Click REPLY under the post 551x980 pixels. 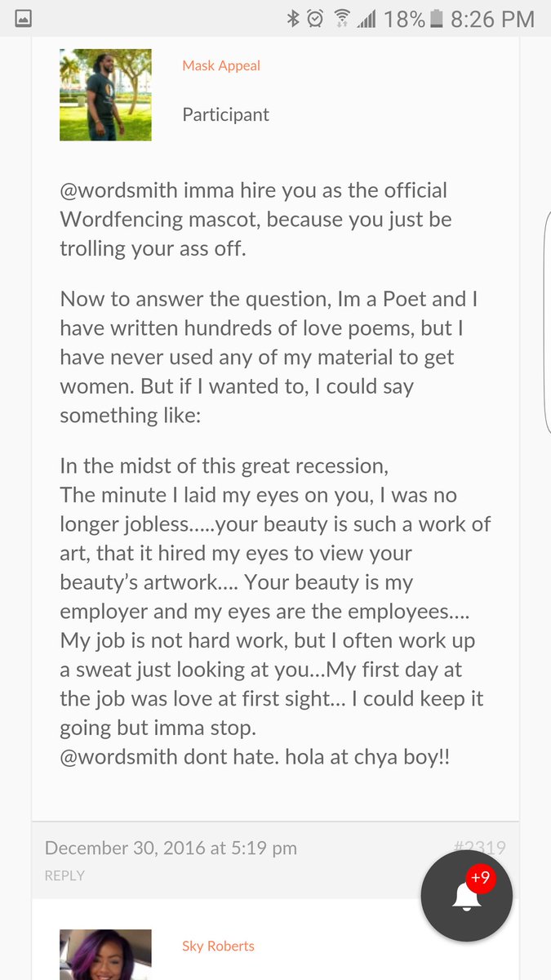click(x=64, y=875)
